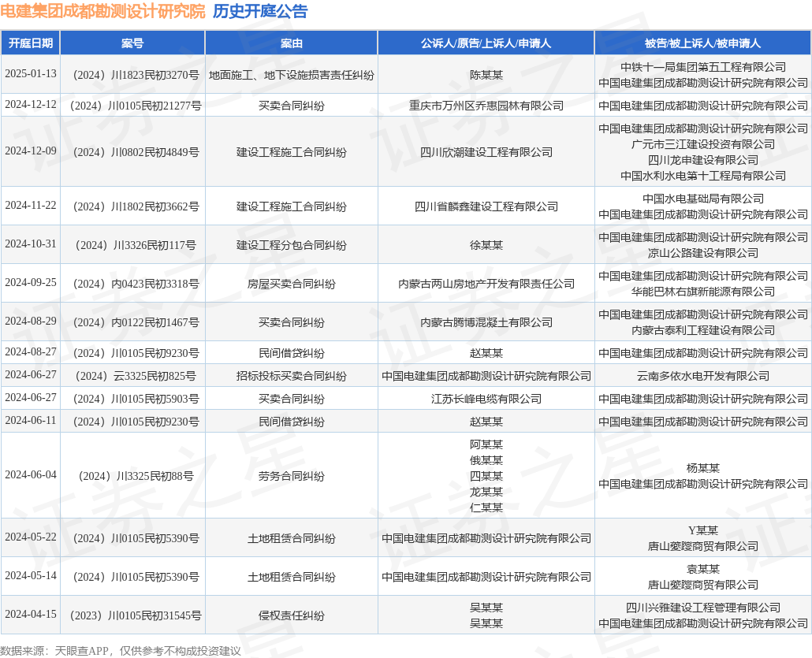Click 侵权责任纠纷 cell

click(292, 615)
